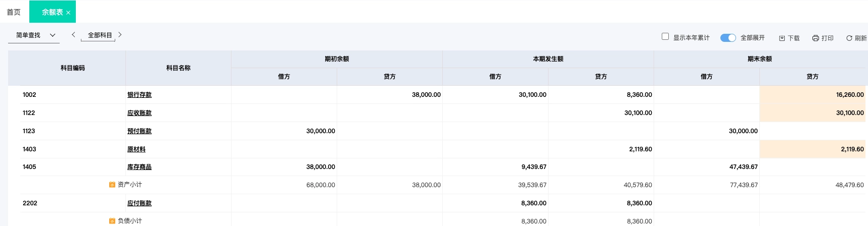Open the 简单查找 dropdown
The height and width of the screenshot is (226, 868).
click(x=34, y=35)
